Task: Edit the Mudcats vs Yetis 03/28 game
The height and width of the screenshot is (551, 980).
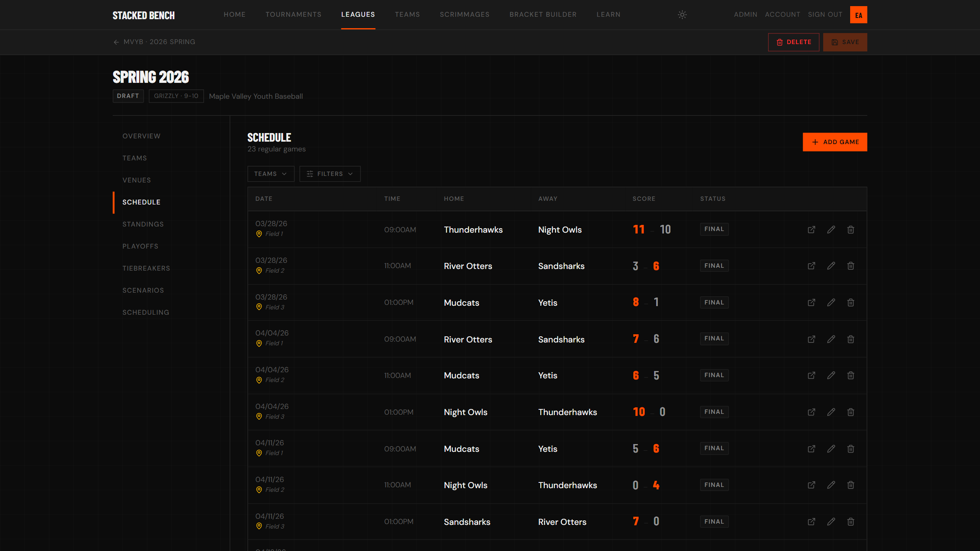Action: pyautogui.click(x=831, y=302)
